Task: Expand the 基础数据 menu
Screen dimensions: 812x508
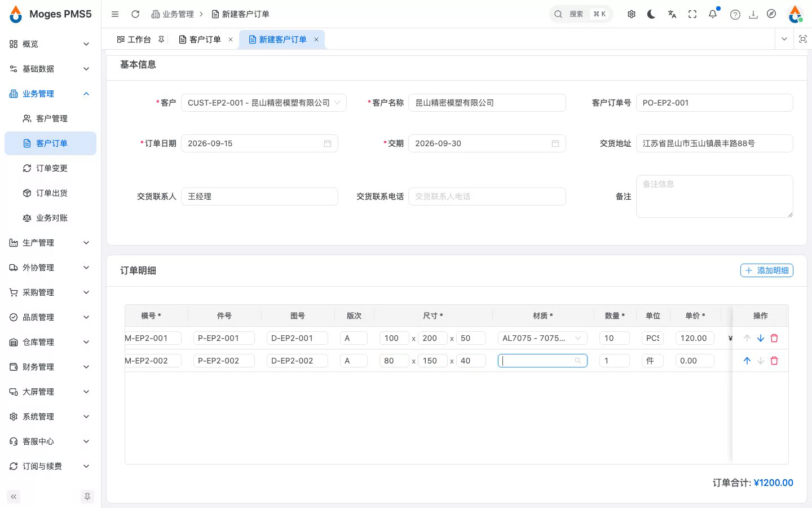Action: click(50, 69)
